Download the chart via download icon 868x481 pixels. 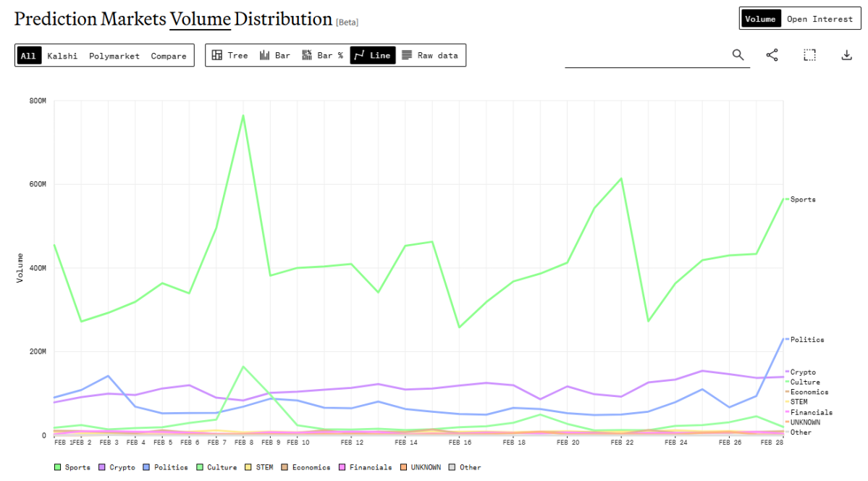point(847,54)
